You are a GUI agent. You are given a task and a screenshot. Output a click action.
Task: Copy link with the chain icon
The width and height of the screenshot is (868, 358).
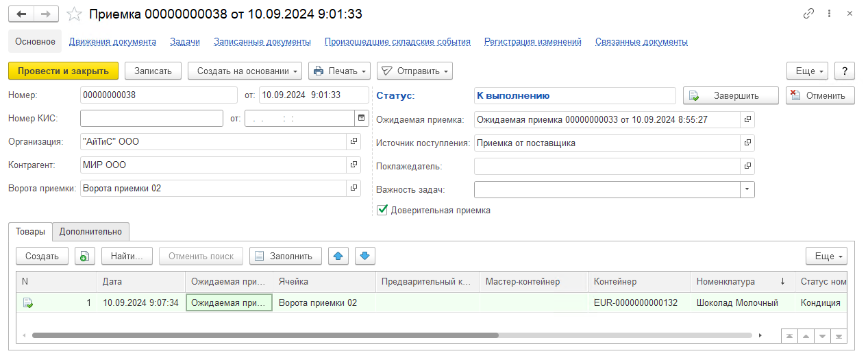point(809,14)
